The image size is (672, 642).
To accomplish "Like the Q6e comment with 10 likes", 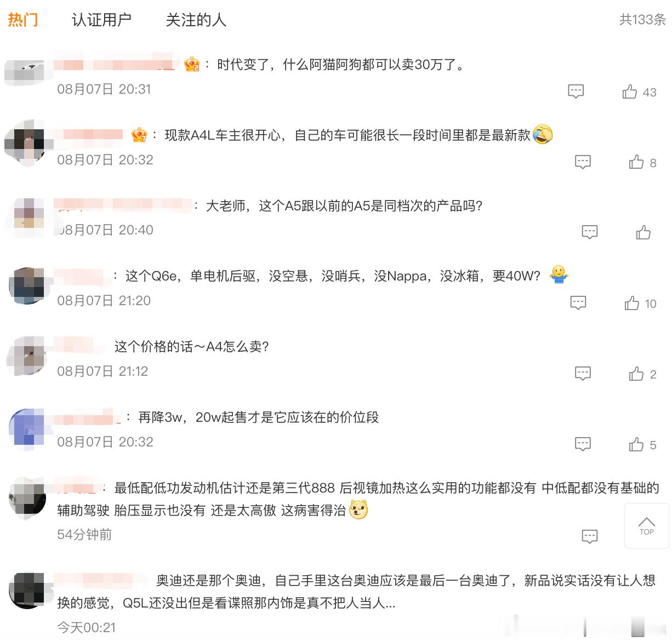I will tap(640, 303).
